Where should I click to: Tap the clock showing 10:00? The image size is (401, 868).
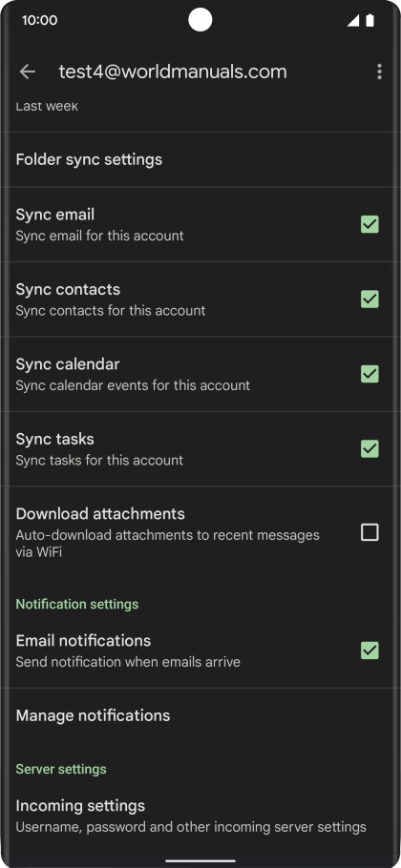(x=40, y=20)
